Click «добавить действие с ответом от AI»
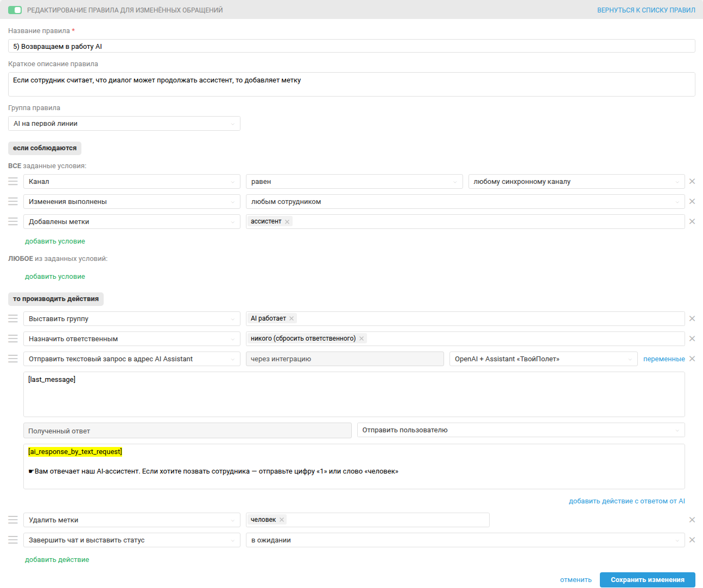The width and height of the screenshot is (703, 588). pos(626,501)
